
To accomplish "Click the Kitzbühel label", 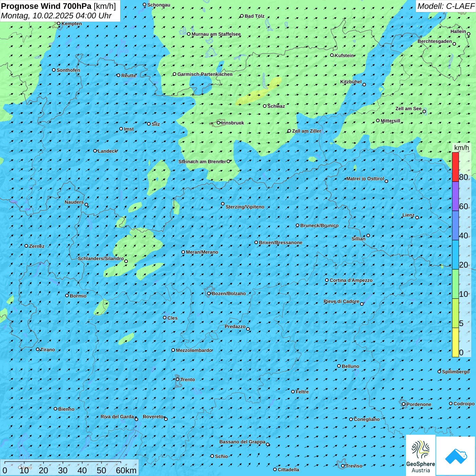I will pyautogui.click(x=351, y=82).
